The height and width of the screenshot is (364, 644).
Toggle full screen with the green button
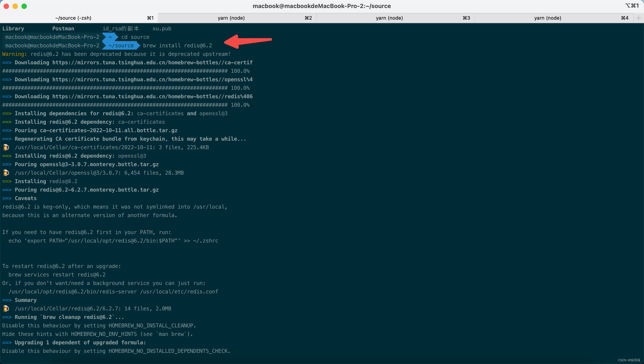click(24, 6)
